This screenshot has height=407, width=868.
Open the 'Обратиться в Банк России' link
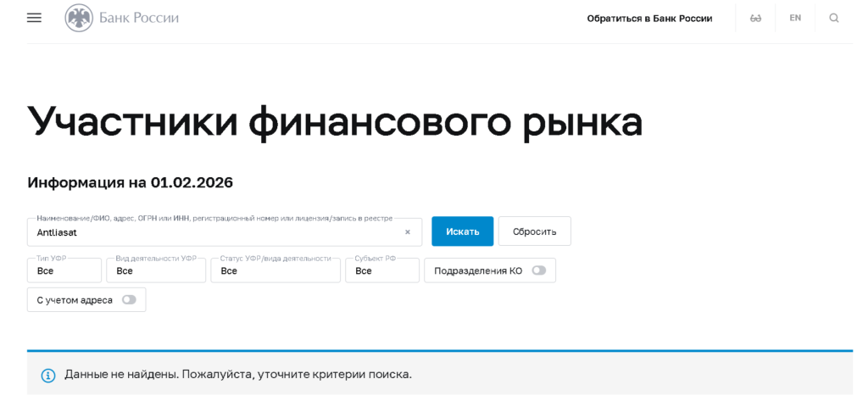click(649, 18)
